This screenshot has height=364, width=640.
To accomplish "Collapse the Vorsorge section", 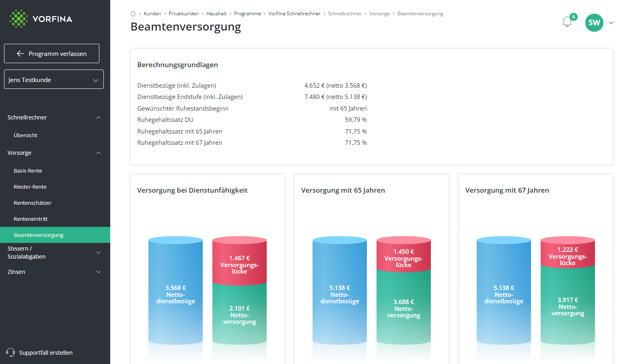I will [x=99, y=153].
